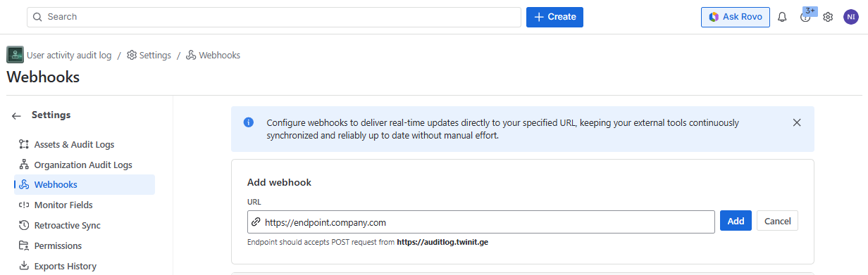
Task: Click the info icon in the banner
Action: pos(249,122)
